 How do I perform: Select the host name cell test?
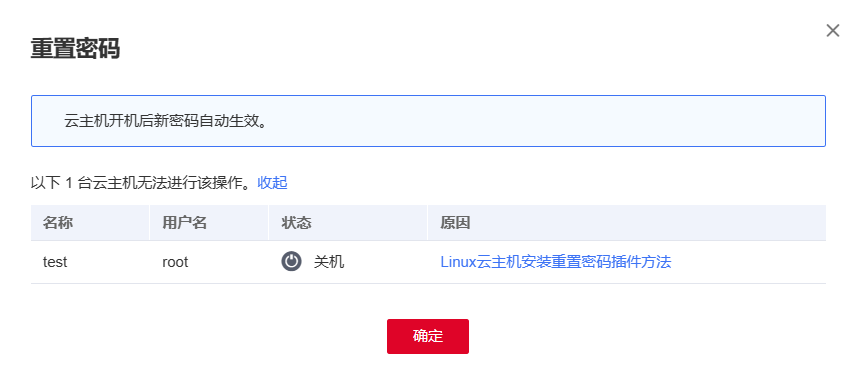pyautogui.click(x=55, y=262)
